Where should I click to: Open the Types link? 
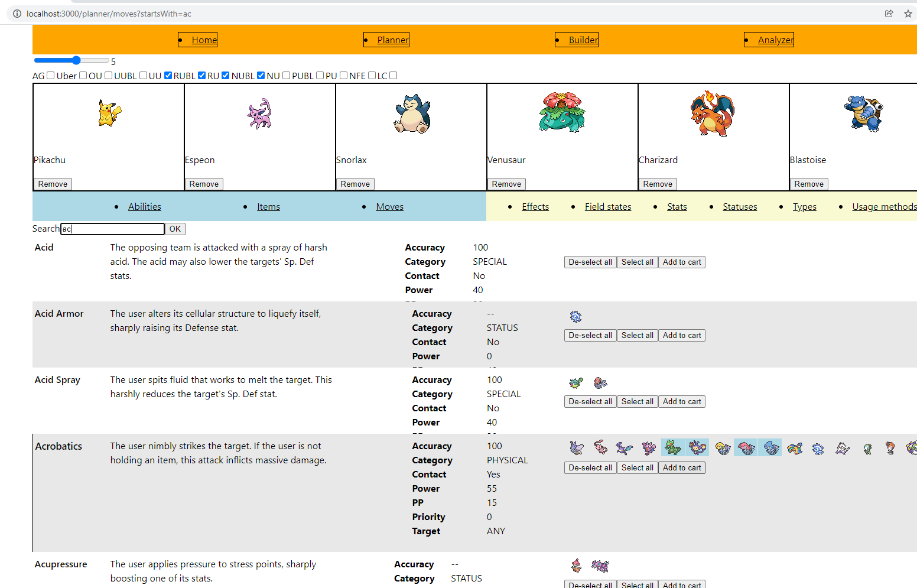point(805,206)
